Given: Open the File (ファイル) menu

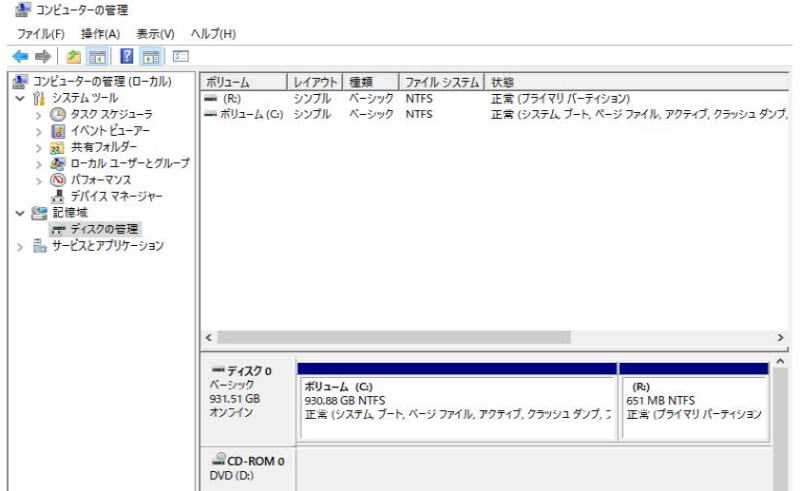Looking at the screenshot, I should [40, 34].
